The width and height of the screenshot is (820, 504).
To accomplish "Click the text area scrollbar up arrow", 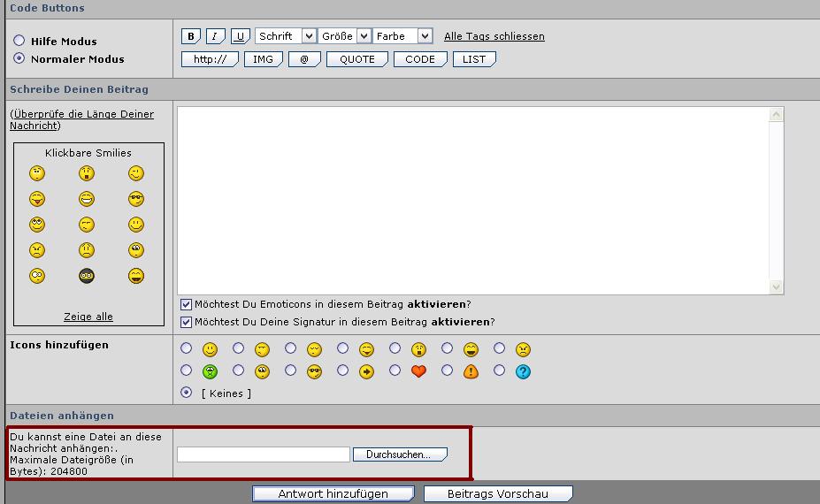I will 776,114.
